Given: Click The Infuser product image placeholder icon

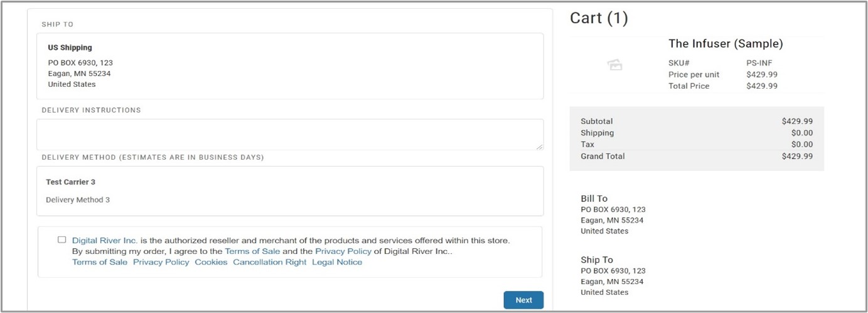Looking at the screenshot, I should tap(615, 64).
